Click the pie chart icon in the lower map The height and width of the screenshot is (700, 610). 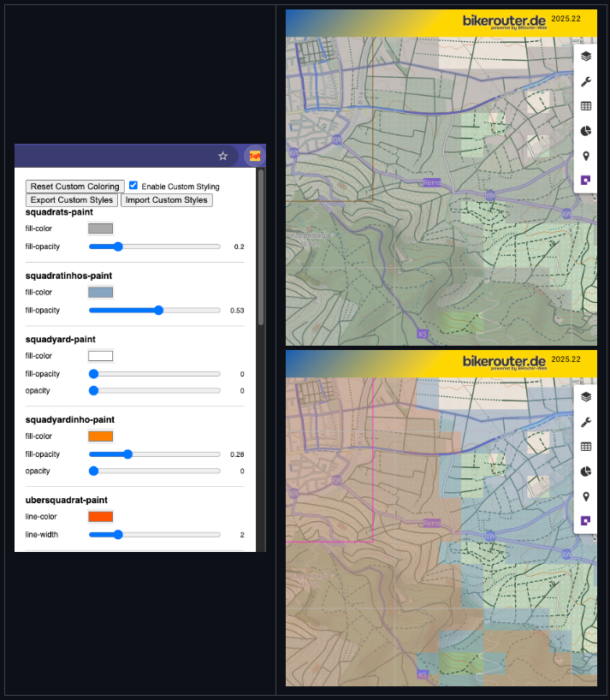586,472
